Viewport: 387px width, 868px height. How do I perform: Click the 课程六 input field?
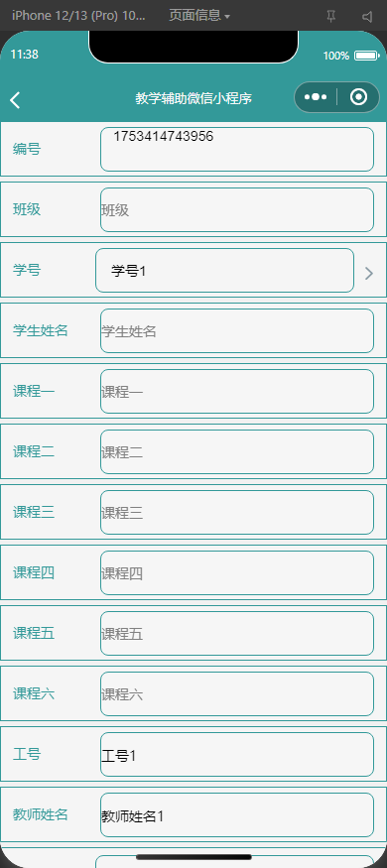[x=237, y=693]
